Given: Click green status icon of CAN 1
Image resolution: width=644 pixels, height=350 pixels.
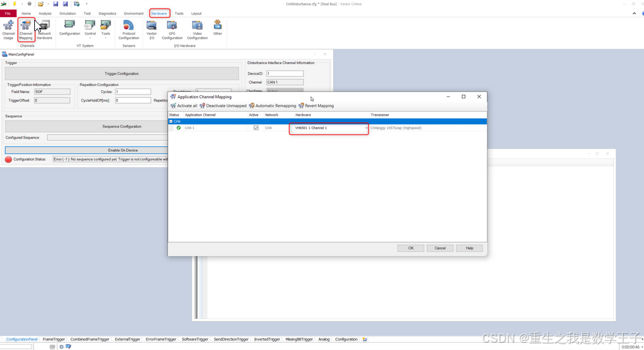Looking at the screenshot, I should pyautogui.click(x=178, y=128).
